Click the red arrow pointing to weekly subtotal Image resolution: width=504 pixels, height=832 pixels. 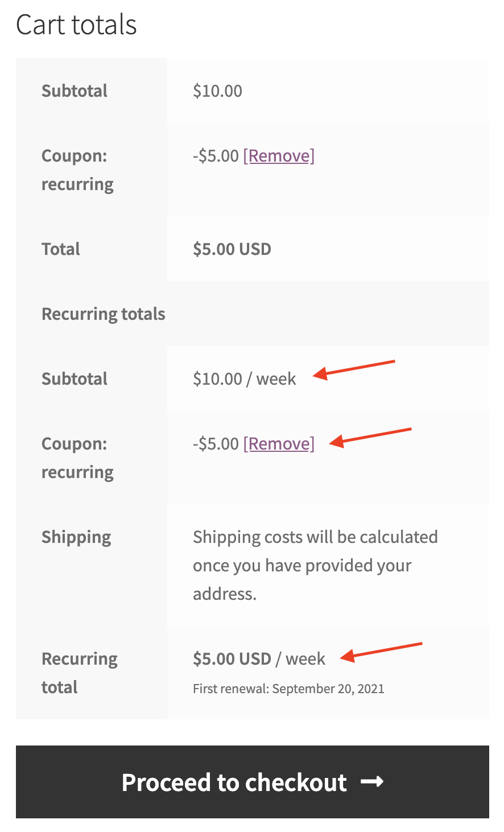click(x=354, y=368)
